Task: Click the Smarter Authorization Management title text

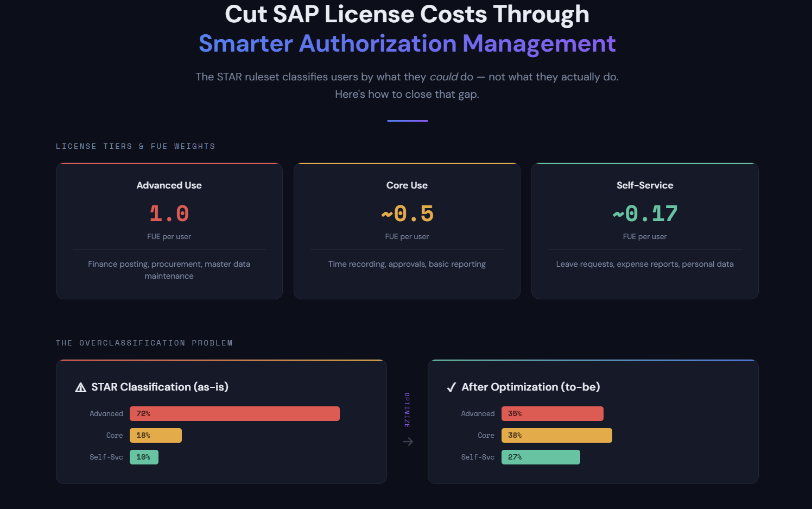Action: pos(407,43)
